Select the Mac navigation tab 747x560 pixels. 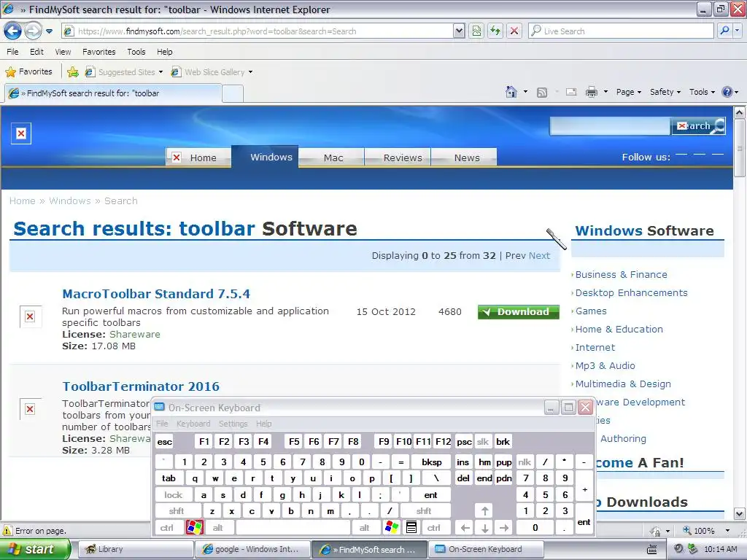[x=333, y=157]
